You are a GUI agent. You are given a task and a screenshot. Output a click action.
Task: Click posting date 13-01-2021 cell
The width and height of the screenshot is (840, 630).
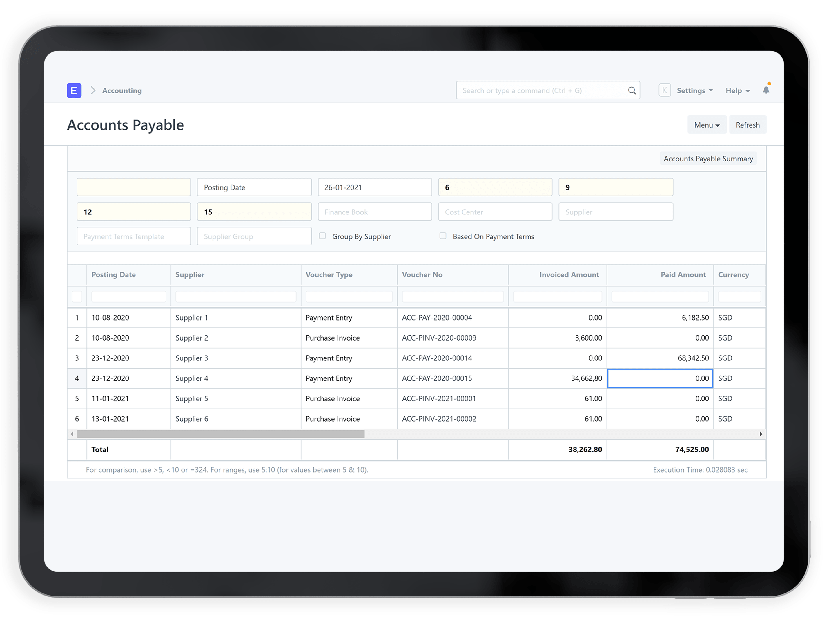(129, 419)
